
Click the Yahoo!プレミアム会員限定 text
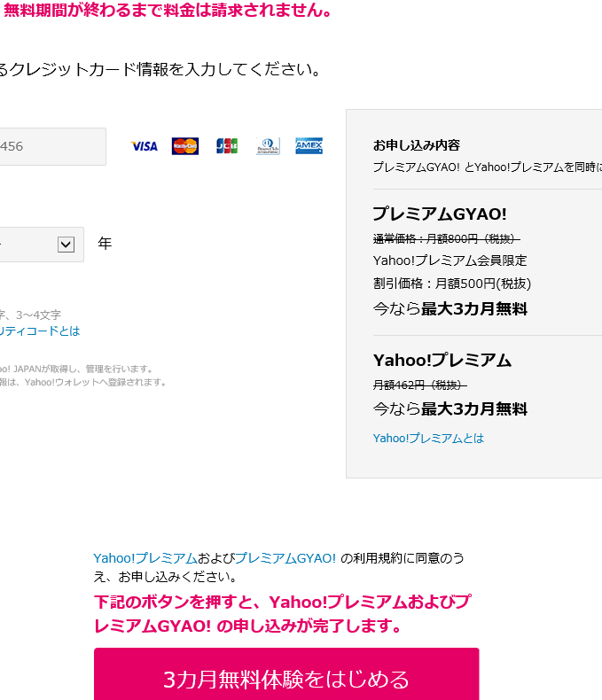pyautogui.click(x=450, y=261)
